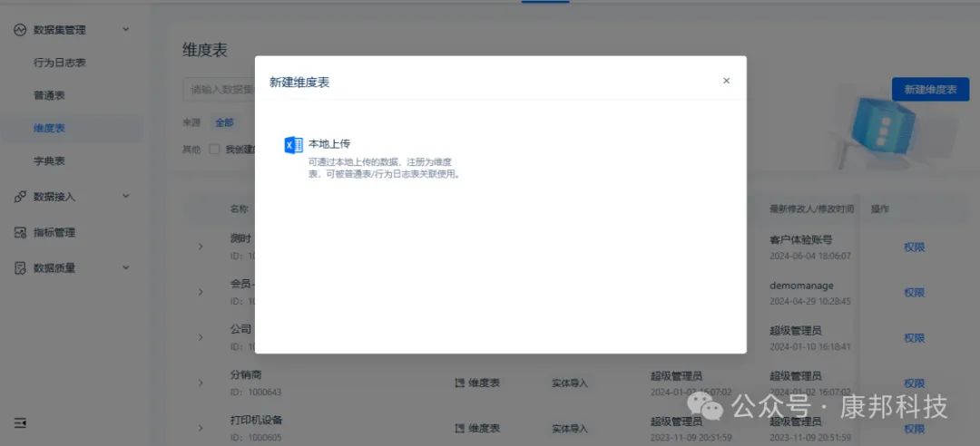Screen dimensions: 980x446
Task: Click the 维度表 type icon in the 分销商 row
Action: [x=459, y=383]
